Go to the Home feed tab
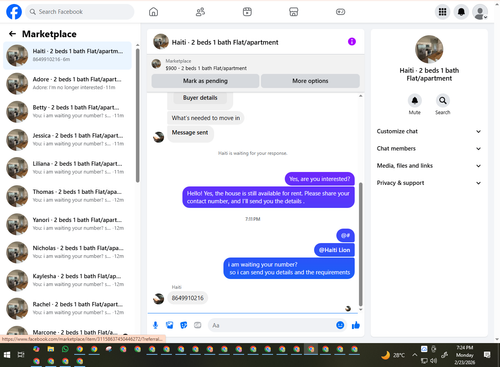Image resolution: width=500 pixels, height=367 pixels. tap(153, 12)
